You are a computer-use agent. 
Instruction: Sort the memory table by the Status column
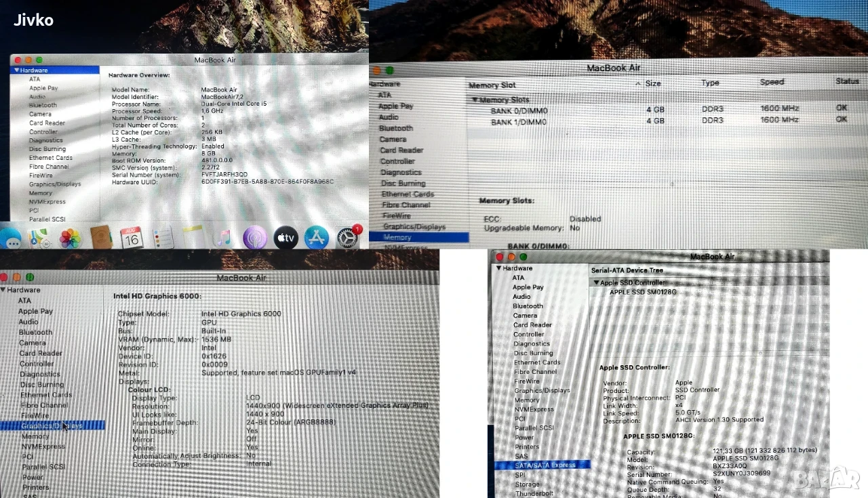pyautogui.click(x=847, y=81)
